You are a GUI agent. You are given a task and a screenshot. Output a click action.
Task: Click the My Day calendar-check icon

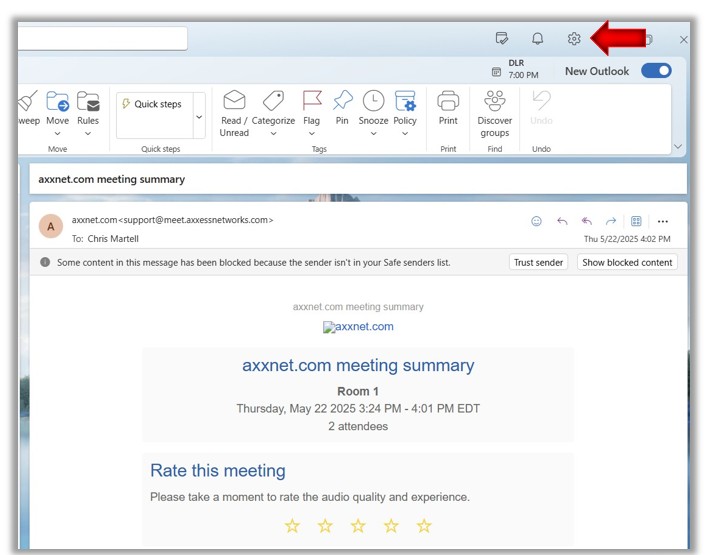(502, 39)
